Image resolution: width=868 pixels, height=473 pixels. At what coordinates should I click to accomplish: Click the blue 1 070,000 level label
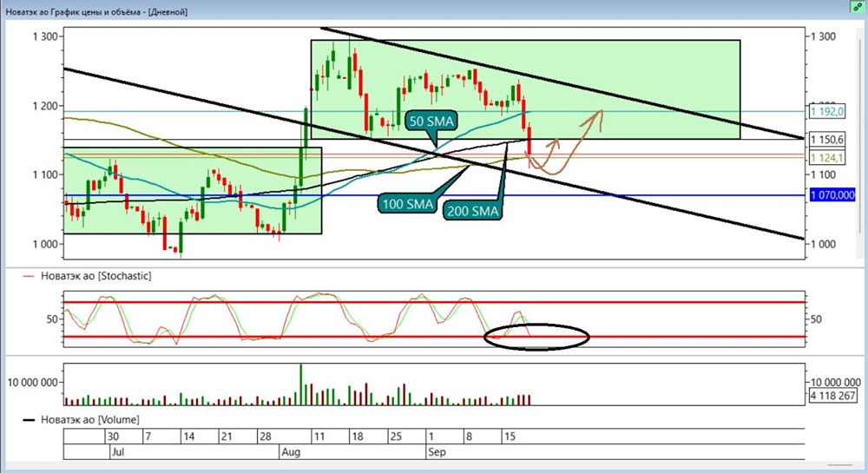tap(832, 194)
